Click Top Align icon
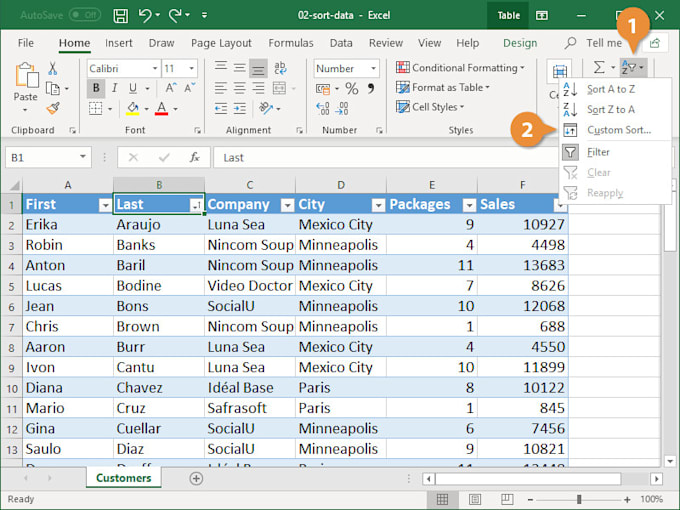 pos(221,68)
